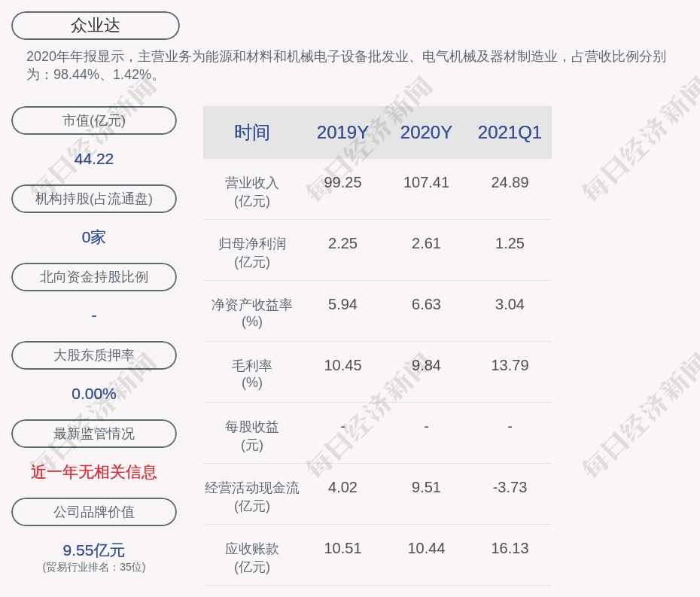Select the 大股东质押率 label pill
The height and width of the screenshot is (597, 700).
[94, 355]
